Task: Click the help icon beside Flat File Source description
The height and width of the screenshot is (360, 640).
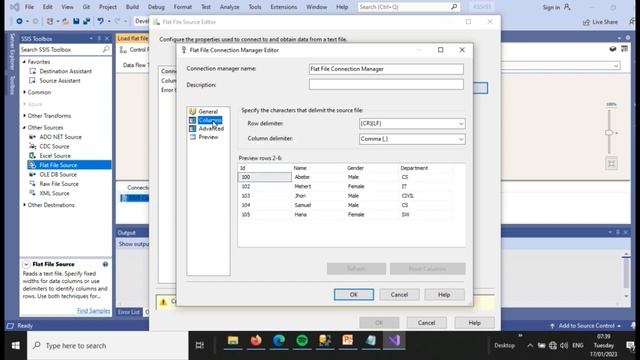Action: coord(105,264)
